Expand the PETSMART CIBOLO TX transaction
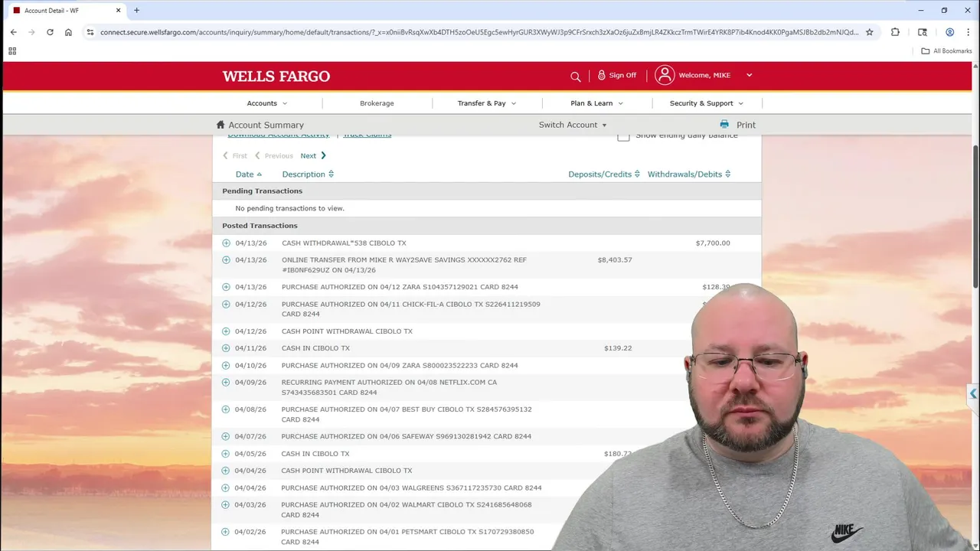The image size is (980, 551). pyautogui.click(x=225, y=532)
